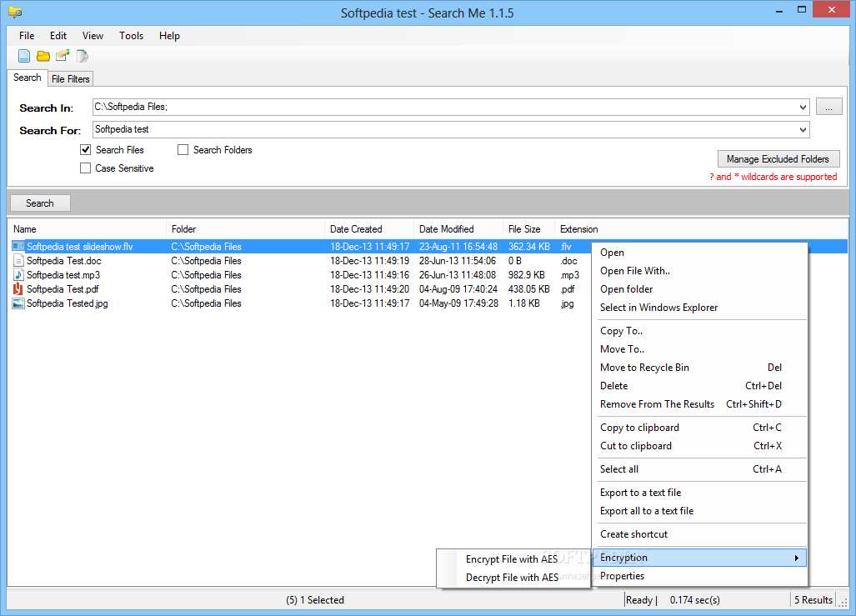Click the music icon of Softpedia test.mp3
856x616 pixels.
pyautogui.click(x=18, y=275)
